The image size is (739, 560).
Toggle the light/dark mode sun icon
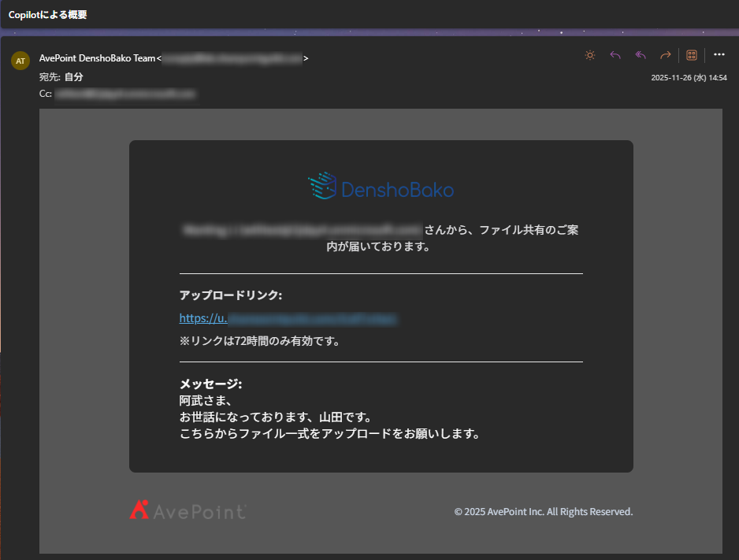coord(589,55)
